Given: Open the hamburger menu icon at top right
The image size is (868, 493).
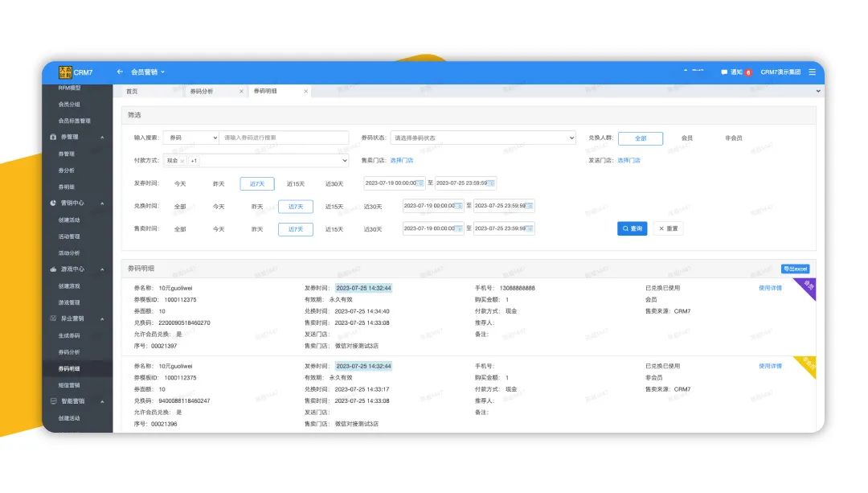Looking at the screenshot, I should (812, 72).
